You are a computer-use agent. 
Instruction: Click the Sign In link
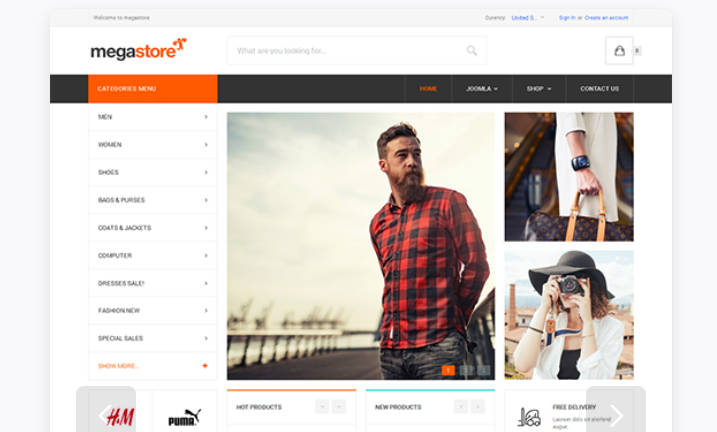(567, 18)
